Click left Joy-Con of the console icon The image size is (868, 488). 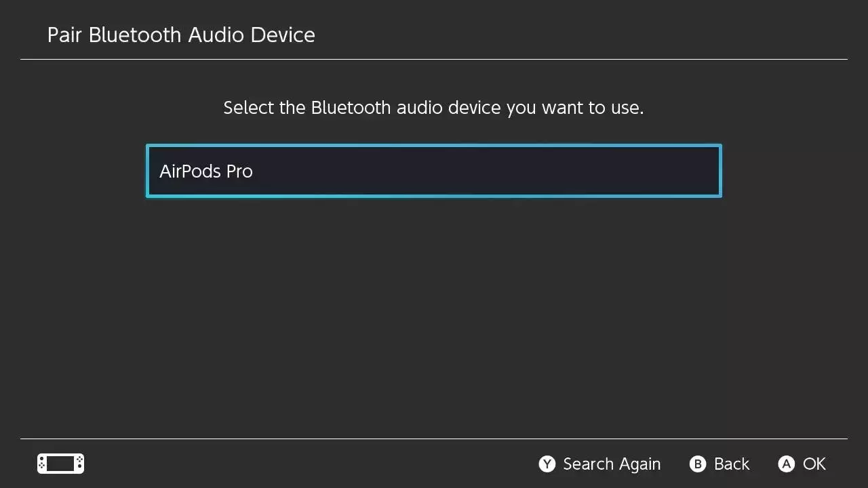click(42, 464)
